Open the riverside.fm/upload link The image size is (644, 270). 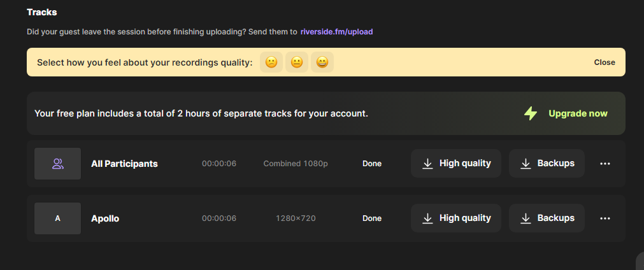(x=336, y=31)
